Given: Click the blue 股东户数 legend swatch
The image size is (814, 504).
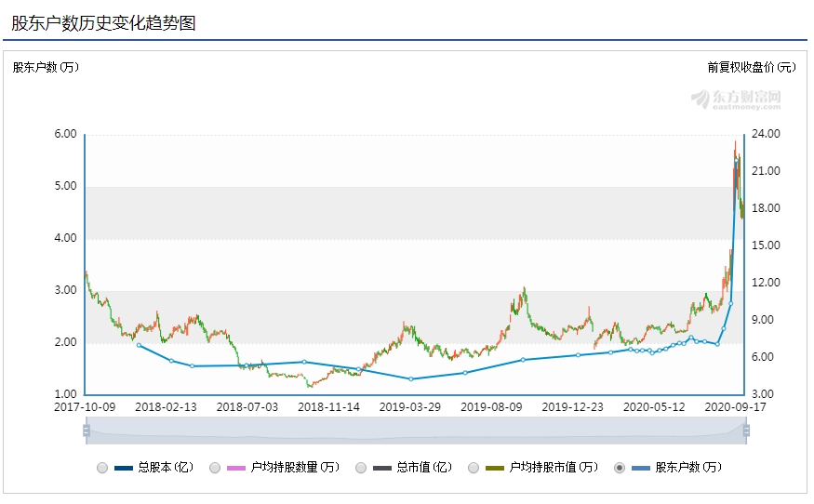Looking at the screenshot, I should pos(641,468).
